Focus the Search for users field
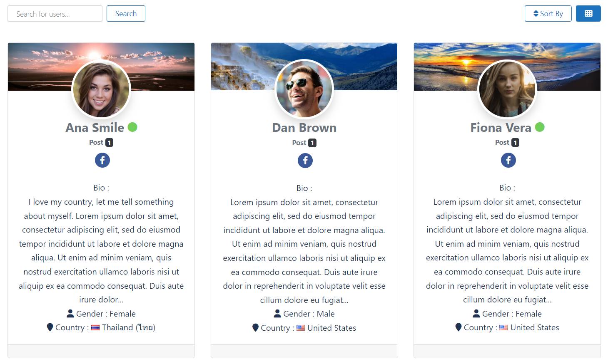This screenshot has width=608, height=364. coord(55,14)
